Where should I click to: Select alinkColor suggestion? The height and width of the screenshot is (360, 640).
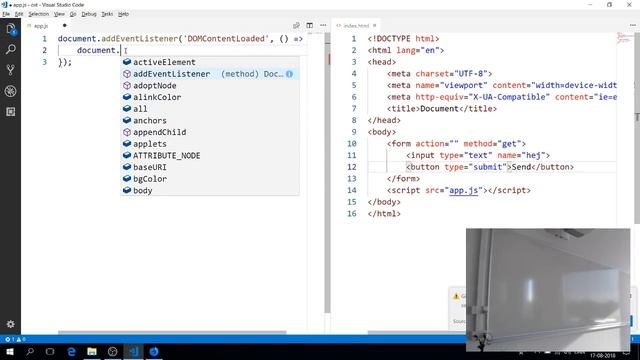tap(210, 97)
